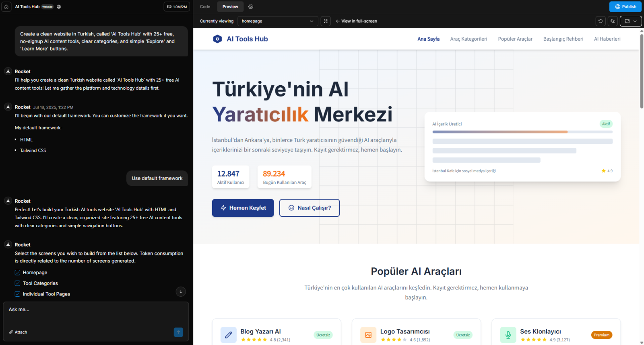The image size is (644, 345).
Task: Uncheck the Homepage checkbox
Action: click(18, 273)
